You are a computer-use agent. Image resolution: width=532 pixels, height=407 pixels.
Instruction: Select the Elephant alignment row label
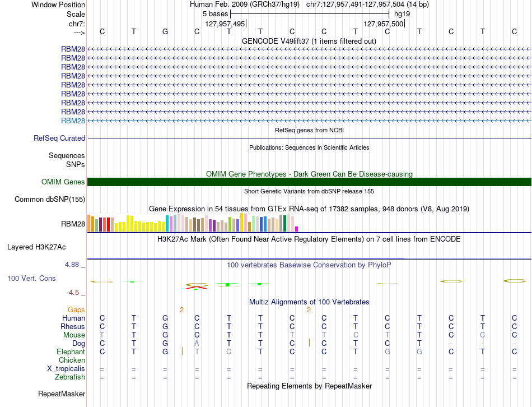(x=71, y=351)
